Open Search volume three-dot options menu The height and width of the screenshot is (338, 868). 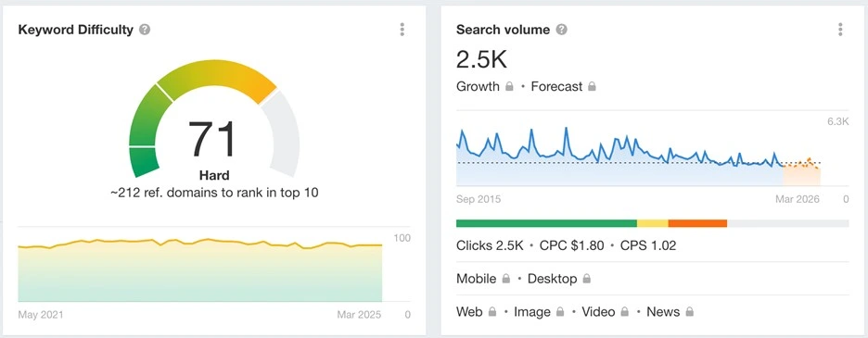(840, 30)
